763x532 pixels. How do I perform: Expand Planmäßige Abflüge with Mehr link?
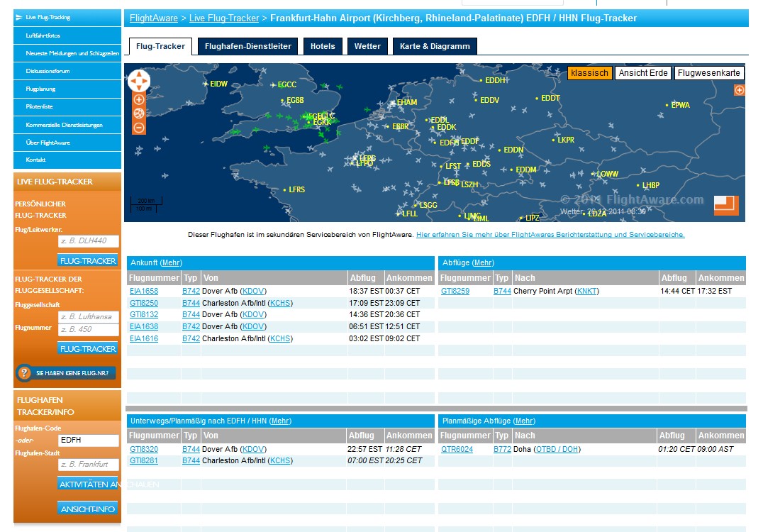coord(524,421)
